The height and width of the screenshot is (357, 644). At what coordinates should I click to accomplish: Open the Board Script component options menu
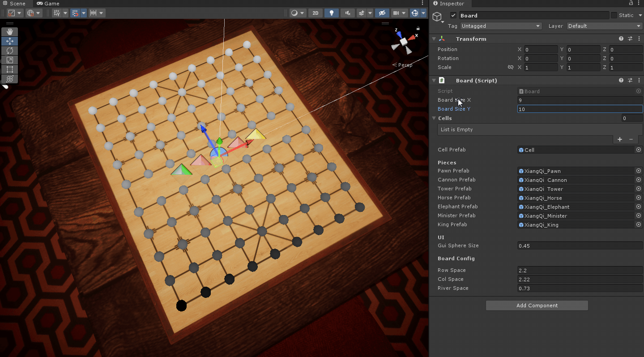639,80
